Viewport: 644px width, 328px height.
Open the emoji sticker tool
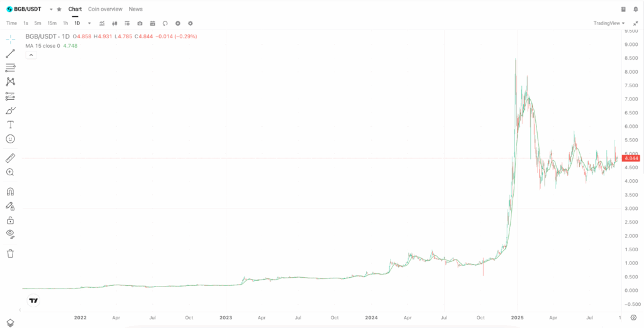click(x=10, y=139)
